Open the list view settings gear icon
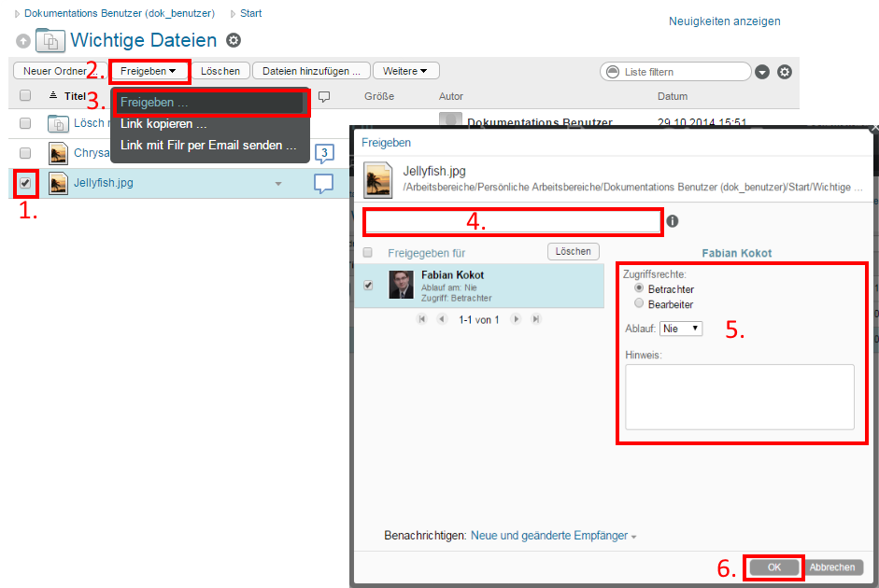 [785, 72]
